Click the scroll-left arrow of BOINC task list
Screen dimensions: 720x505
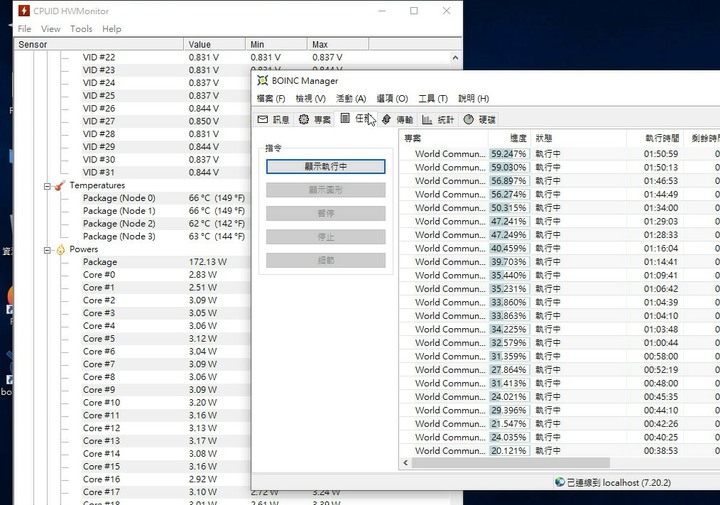coord(405,462)
